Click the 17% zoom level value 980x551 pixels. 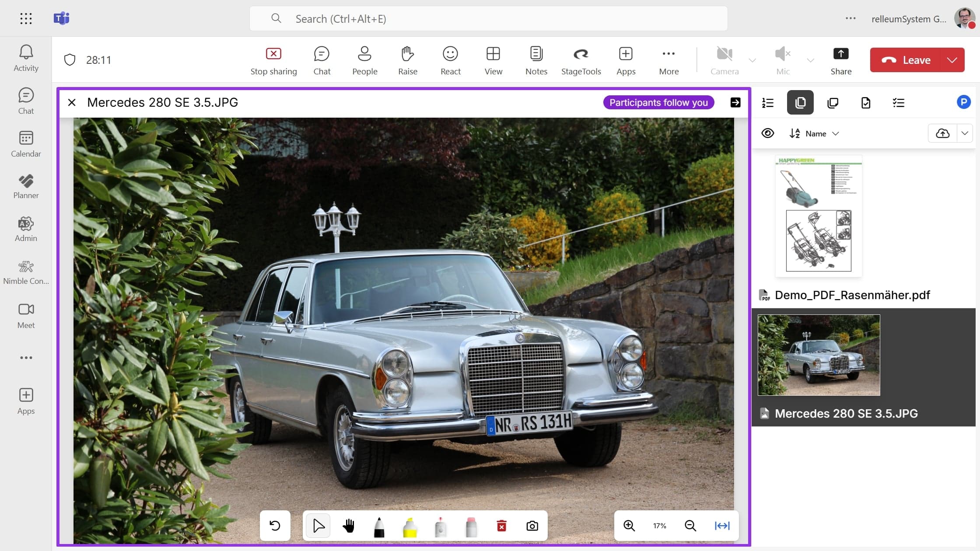659,526
